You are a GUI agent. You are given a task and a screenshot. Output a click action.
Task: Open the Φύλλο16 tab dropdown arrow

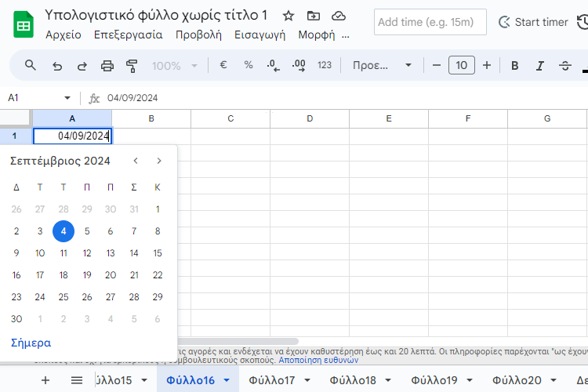(227, 380)
